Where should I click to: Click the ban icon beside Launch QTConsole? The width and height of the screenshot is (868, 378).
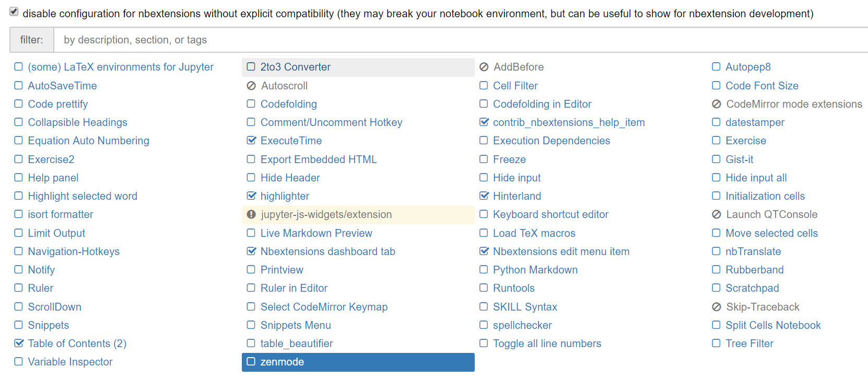coord(717,214)
